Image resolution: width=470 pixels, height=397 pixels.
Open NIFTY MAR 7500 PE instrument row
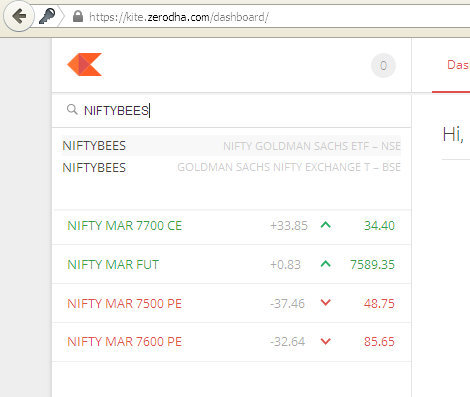click(232, 303)
